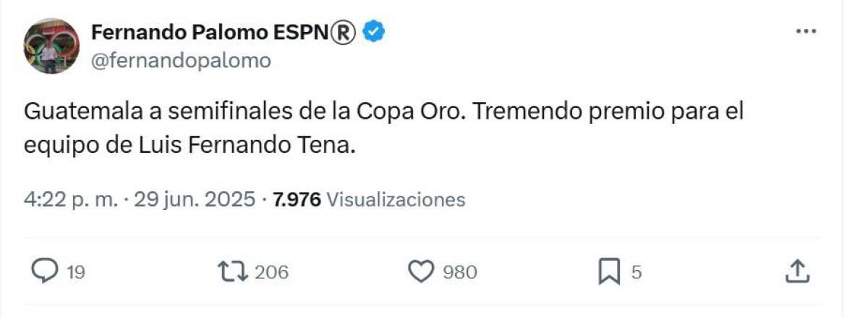The image size is (868, 318).
Task: Click the reply count 19
Action: (76, 272)
